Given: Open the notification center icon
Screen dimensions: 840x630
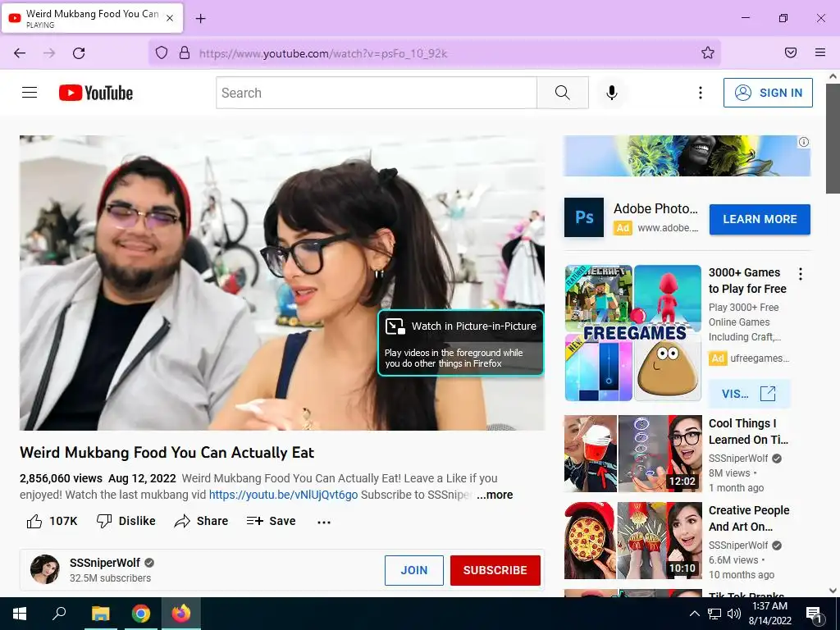Looking at the screenshot, I should pos(813,614).
